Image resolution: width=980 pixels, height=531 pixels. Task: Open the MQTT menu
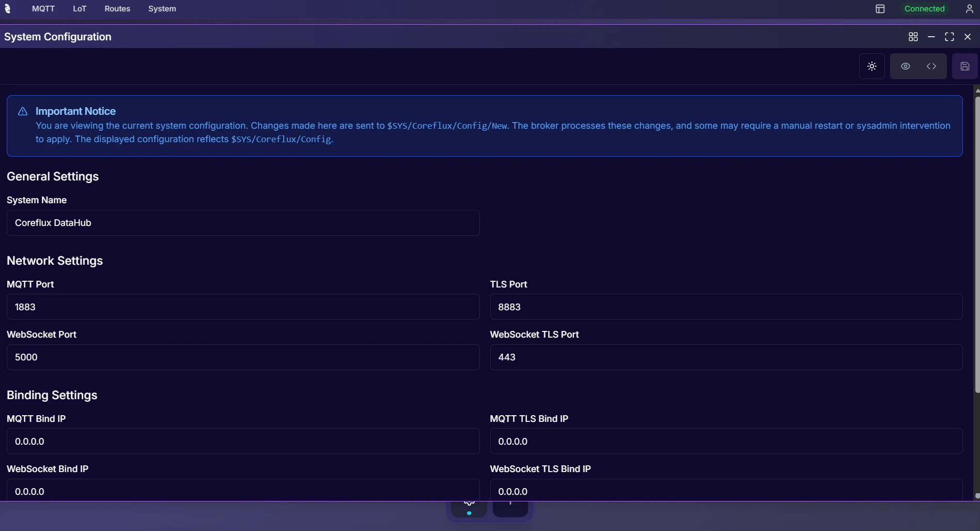click(x=42, y=9)
